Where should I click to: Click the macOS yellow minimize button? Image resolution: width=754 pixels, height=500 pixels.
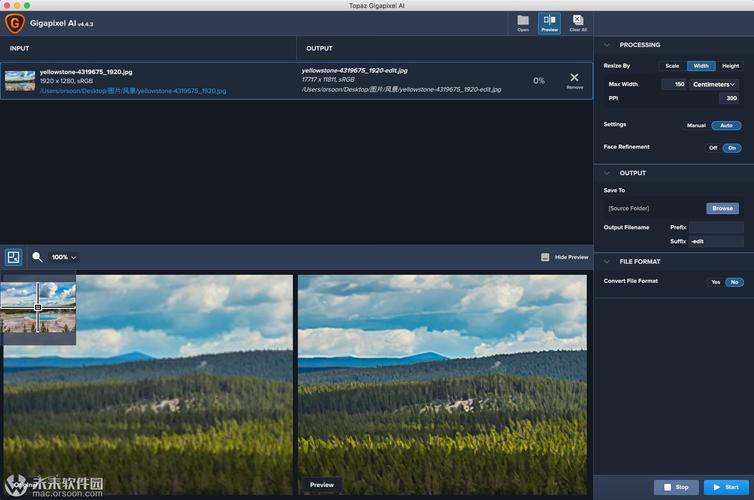tap(17, 5)
